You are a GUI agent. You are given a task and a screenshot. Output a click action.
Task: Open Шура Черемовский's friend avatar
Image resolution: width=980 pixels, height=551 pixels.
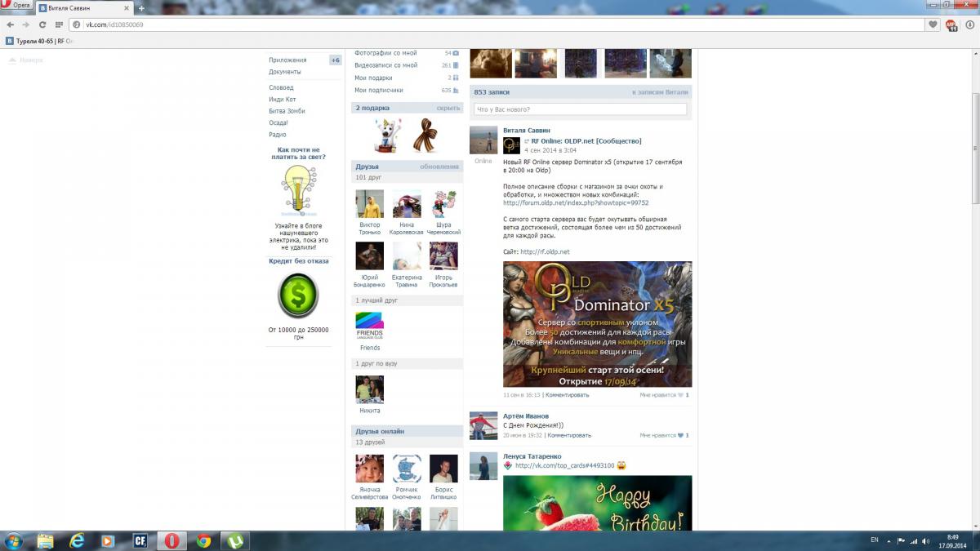tap(443, 204)
